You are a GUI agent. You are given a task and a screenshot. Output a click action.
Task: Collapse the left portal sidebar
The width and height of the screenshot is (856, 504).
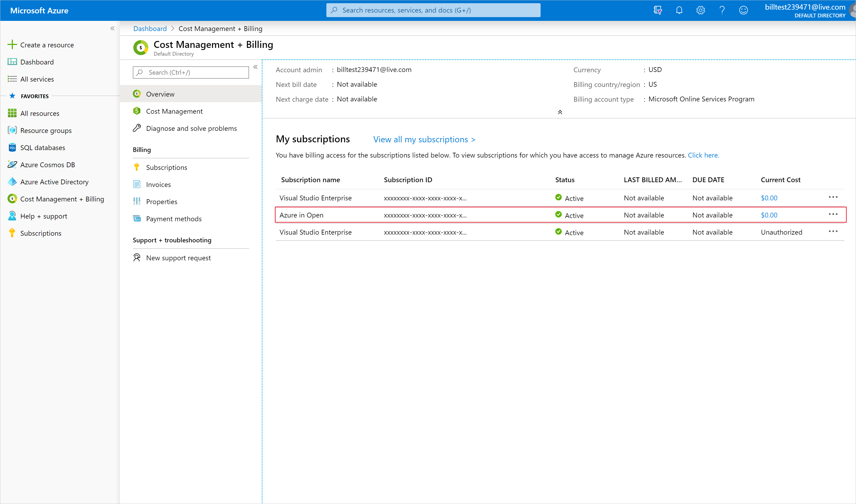coord(112,29)
